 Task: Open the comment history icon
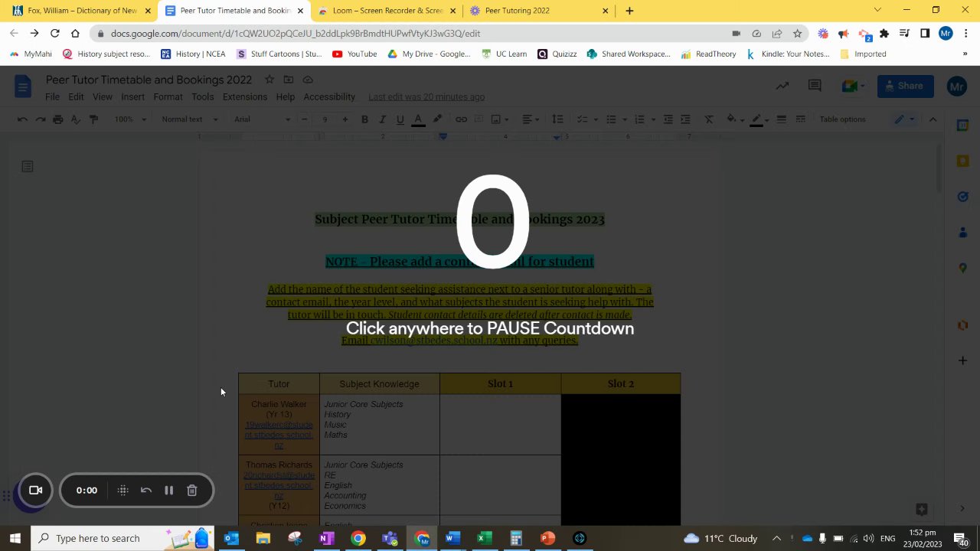click(x=815, y=86)
